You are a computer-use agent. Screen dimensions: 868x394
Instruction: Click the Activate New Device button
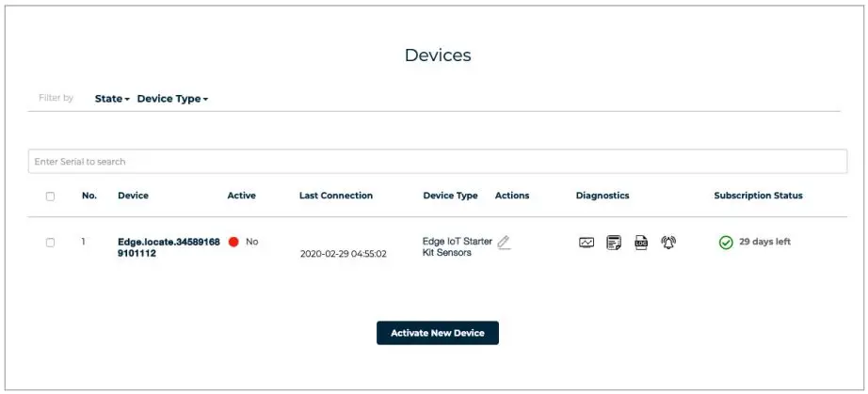(x=437, y=333)
